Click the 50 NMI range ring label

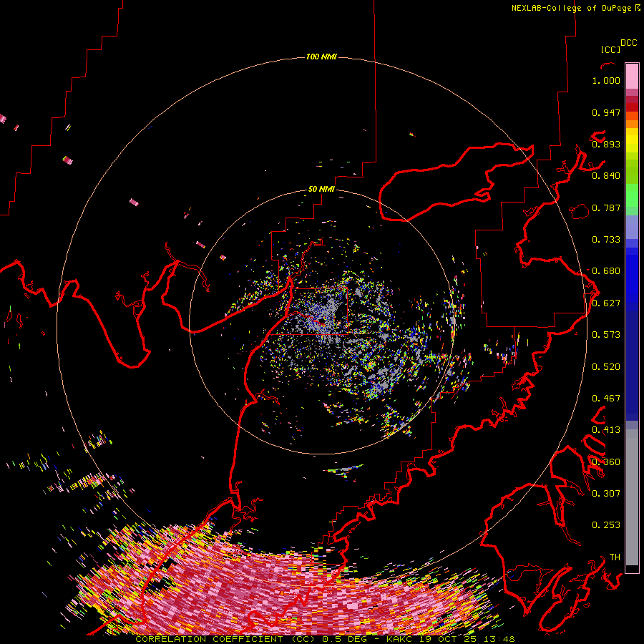click(x=321, y=190)
